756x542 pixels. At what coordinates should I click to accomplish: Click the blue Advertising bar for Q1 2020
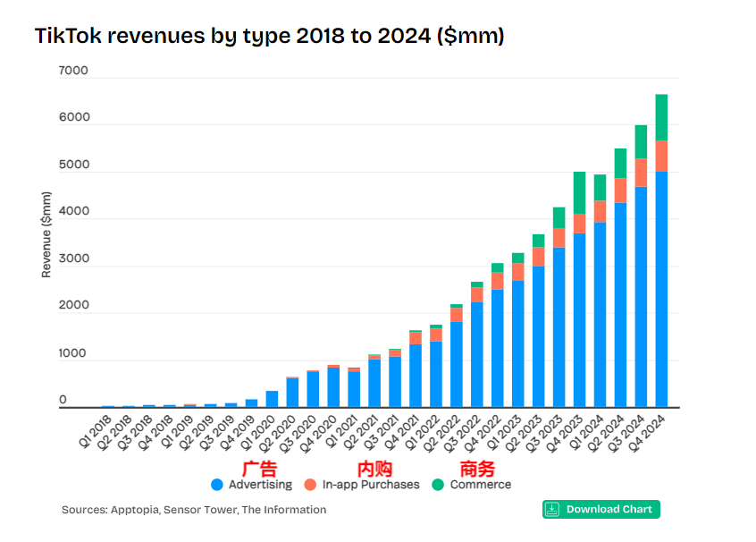(272, 399)
